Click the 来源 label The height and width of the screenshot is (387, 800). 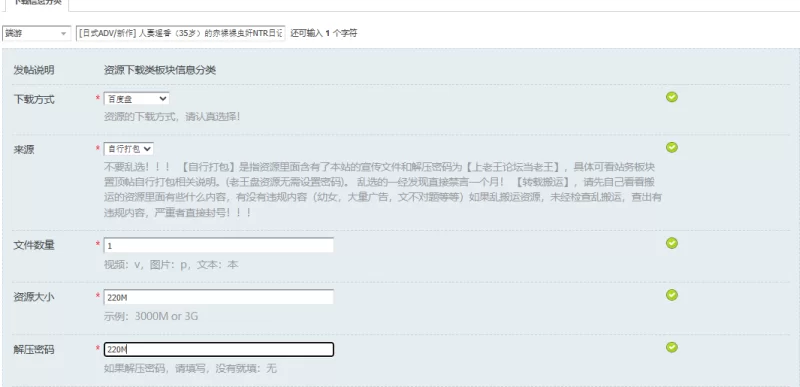[x=24, y=150]
